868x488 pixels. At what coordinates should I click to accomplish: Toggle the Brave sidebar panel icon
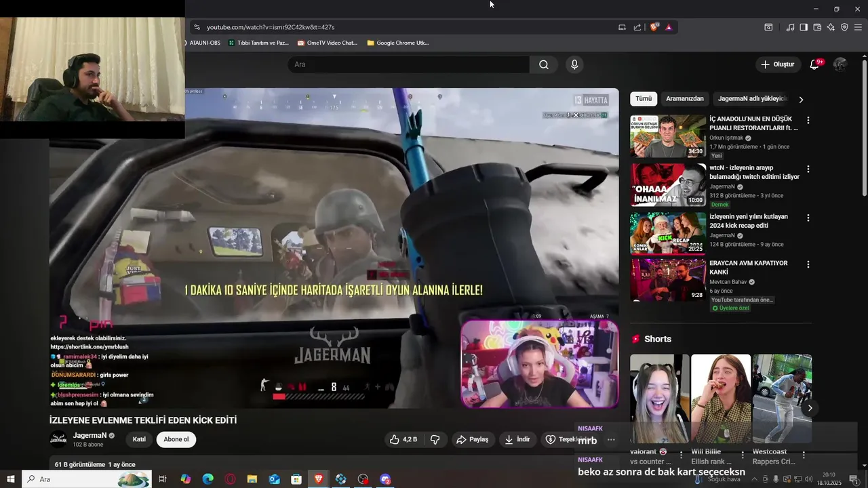(804, 27)
